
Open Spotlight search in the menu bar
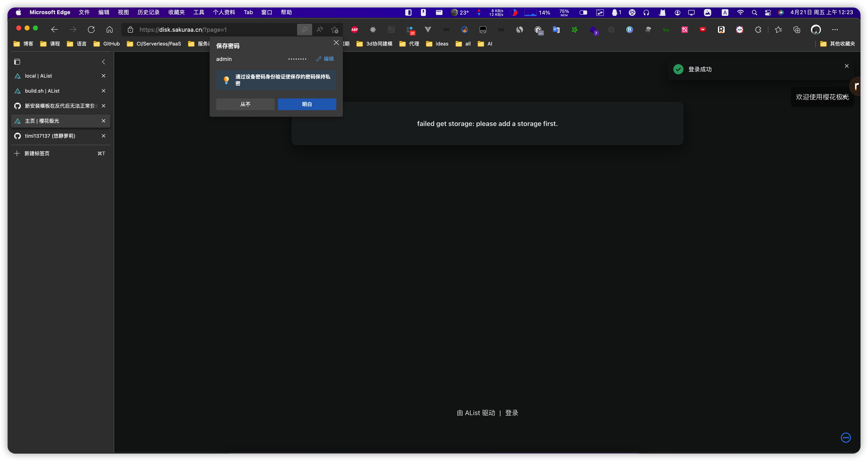(x=754, y=12)
